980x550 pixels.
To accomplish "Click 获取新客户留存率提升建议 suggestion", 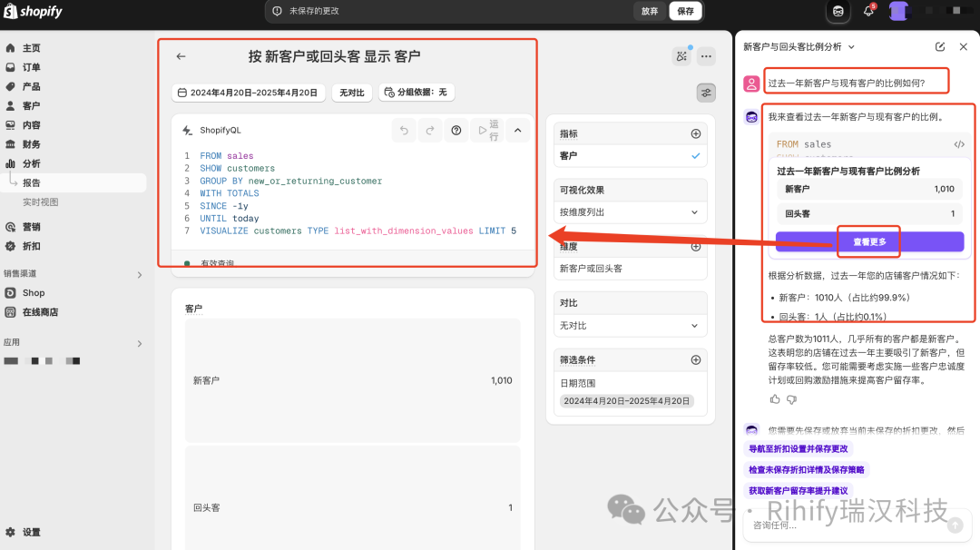I will click(799, 491).
